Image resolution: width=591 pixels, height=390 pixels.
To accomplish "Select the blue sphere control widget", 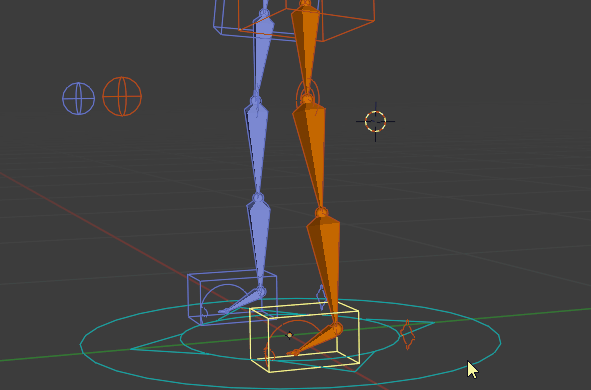I will [78, 98].
